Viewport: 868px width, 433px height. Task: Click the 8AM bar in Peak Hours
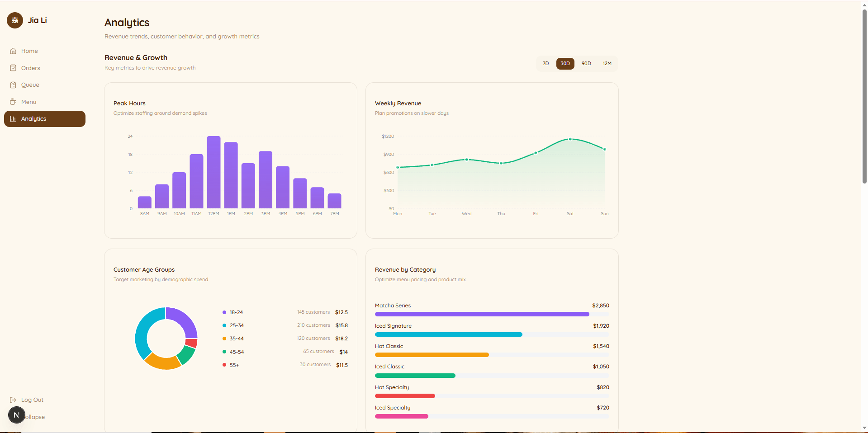point(145,202)
